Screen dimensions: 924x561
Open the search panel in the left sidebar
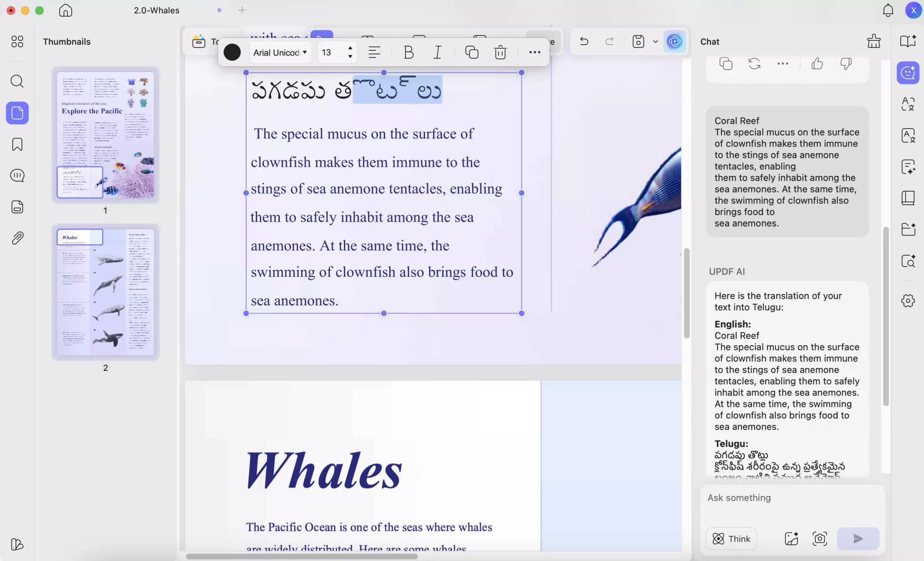pyautogui.click(x=17, y=81)
